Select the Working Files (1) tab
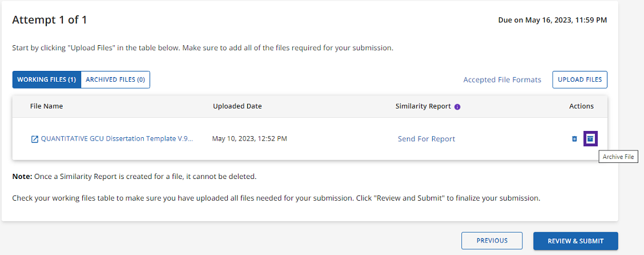The image size is (644, 255). (x=47, y=80)
